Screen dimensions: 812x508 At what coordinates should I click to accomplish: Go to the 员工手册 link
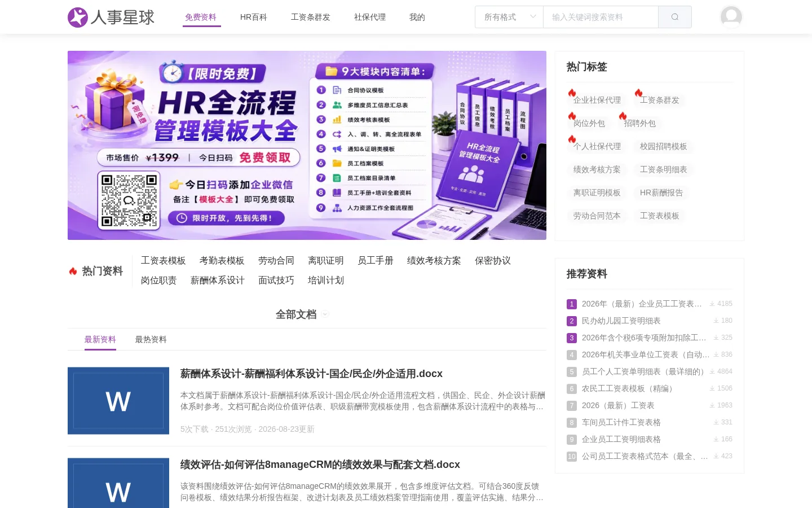pyautogui.click(x=376, y=260)
